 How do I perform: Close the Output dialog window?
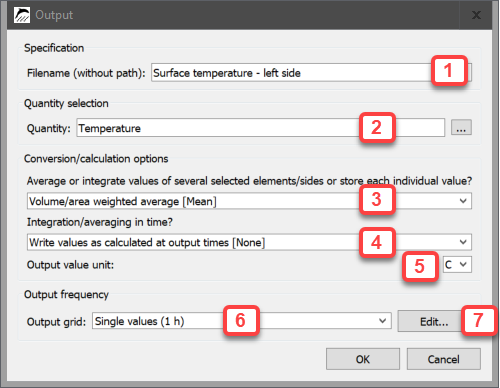tap(476, 15)
